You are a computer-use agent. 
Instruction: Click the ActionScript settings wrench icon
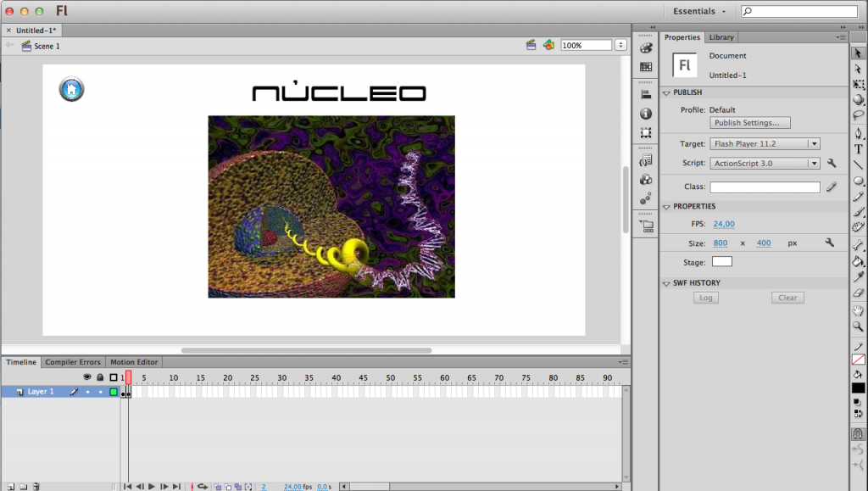coord(832,163)
